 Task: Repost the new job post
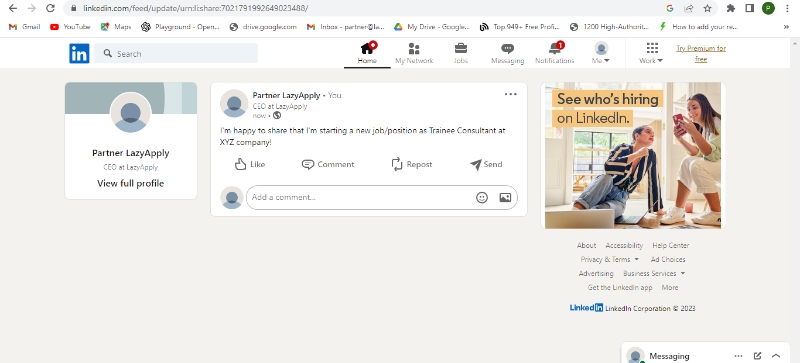pos(412,164)
